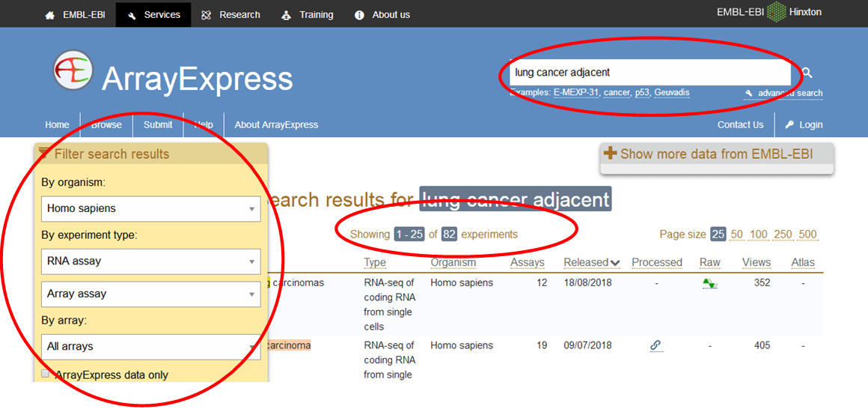Open processed data link icon in second row
Viewport: 868px width, 409px height.
click(655, 345)
